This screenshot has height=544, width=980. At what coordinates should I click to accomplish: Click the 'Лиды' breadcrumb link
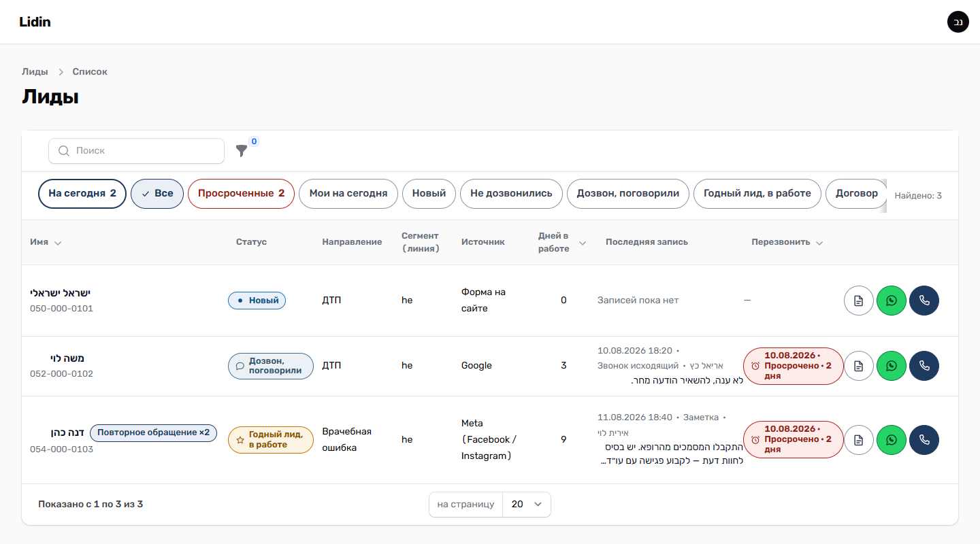(35, 71)
